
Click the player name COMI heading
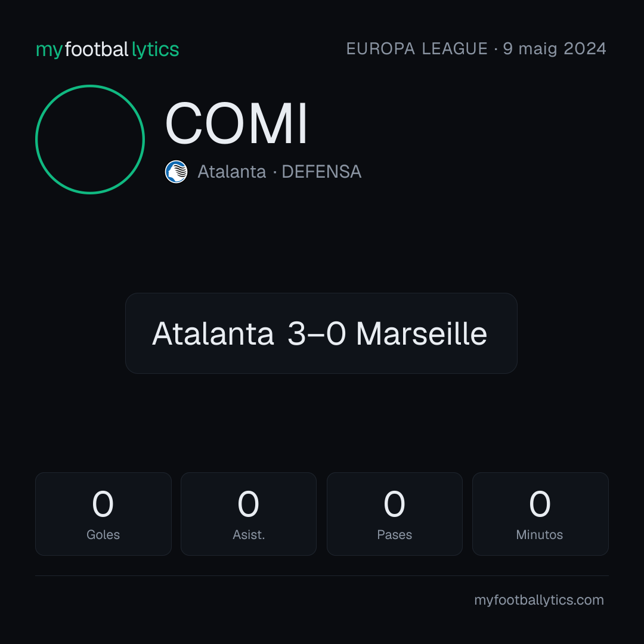pyautogui.click(x=236, y=123)
